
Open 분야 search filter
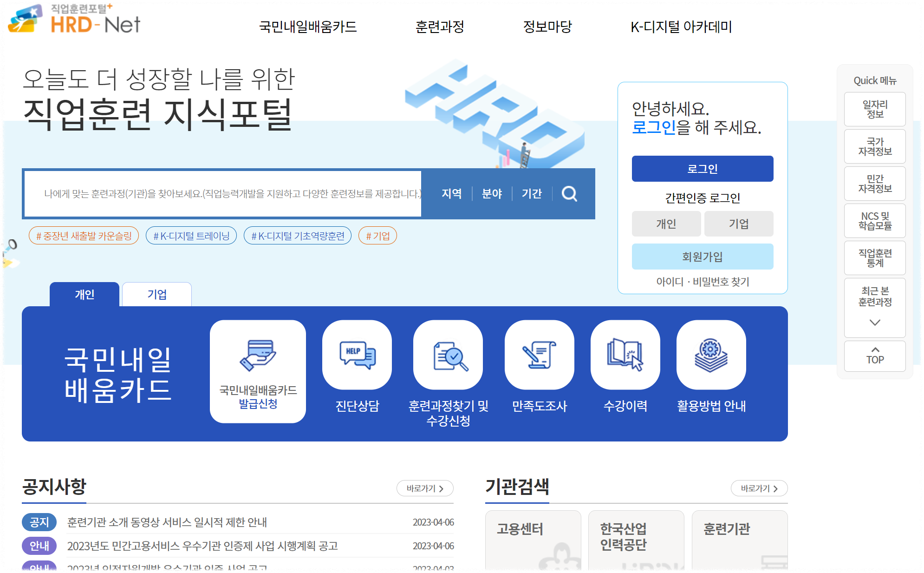click(492, 193)
